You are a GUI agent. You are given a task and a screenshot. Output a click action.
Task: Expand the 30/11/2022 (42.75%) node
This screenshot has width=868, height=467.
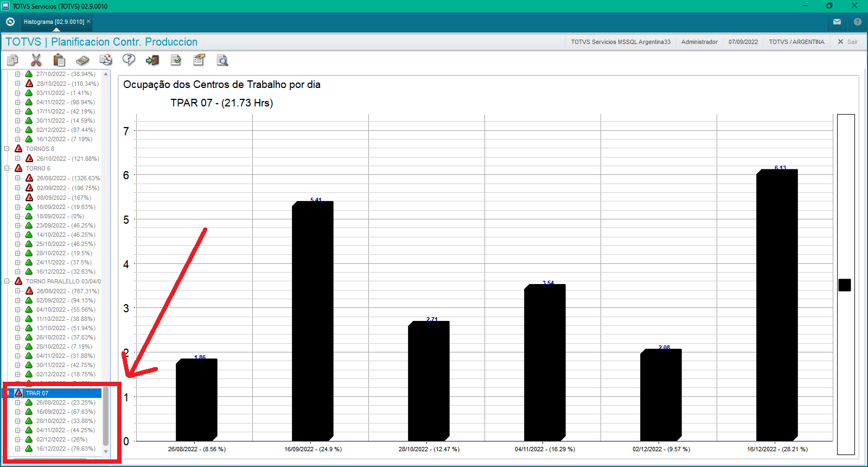click(18, 364)
